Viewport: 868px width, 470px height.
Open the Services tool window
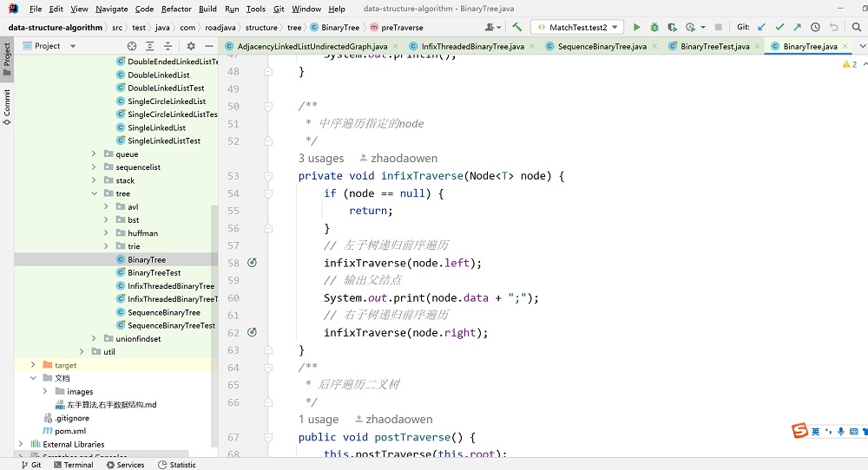[x=125, y=465]
